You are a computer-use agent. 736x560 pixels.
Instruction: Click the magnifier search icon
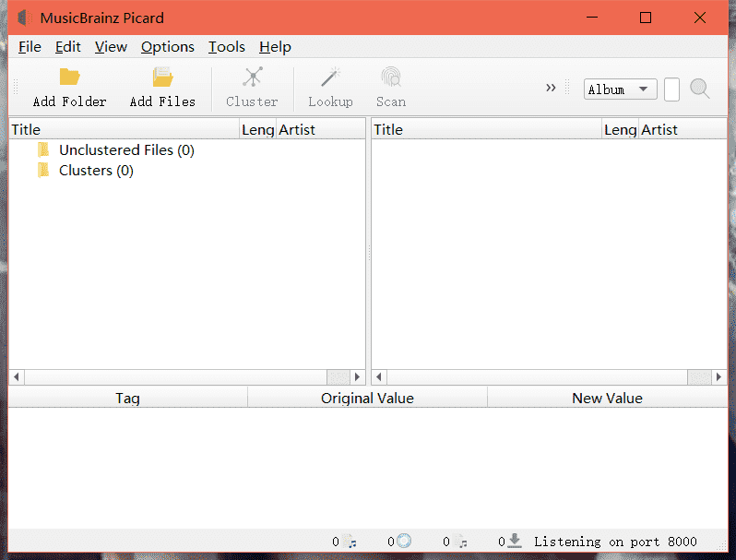(x=699, y=89)
